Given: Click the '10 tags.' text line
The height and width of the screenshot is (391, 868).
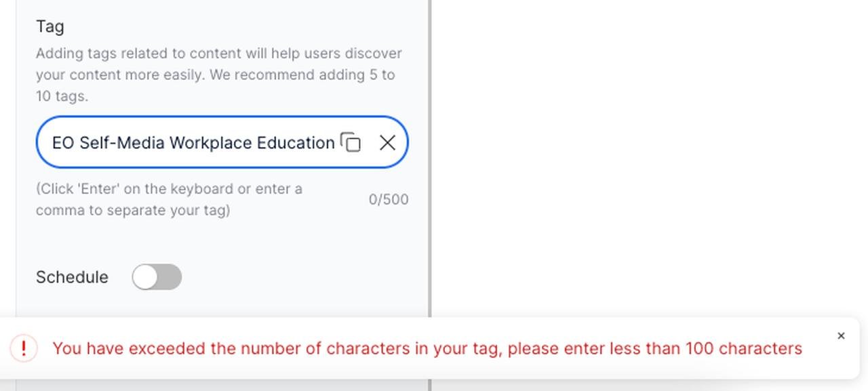Looking at the screenshot, I should (62, 96).
